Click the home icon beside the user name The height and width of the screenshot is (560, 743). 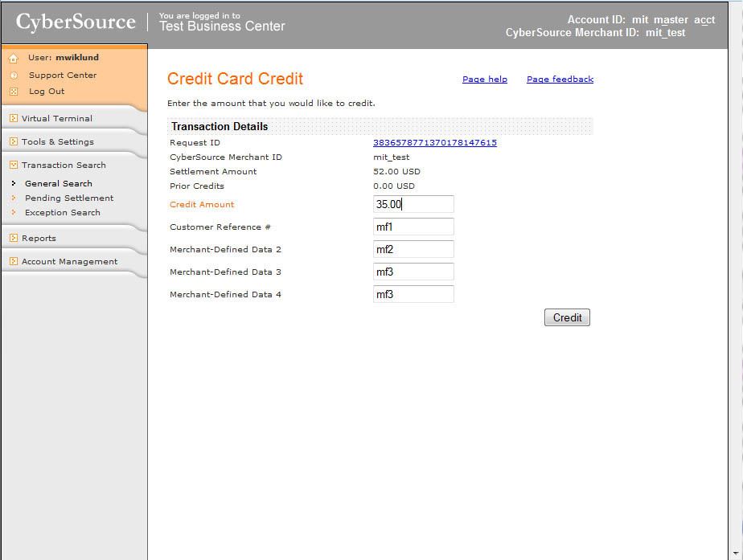13,59
